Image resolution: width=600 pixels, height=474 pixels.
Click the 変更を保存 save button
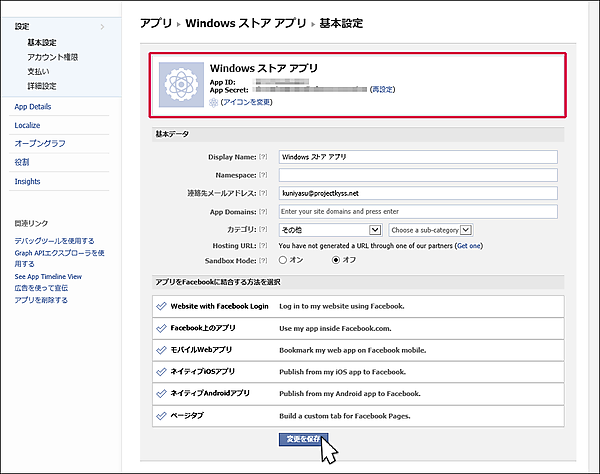[x=304, y=439]
